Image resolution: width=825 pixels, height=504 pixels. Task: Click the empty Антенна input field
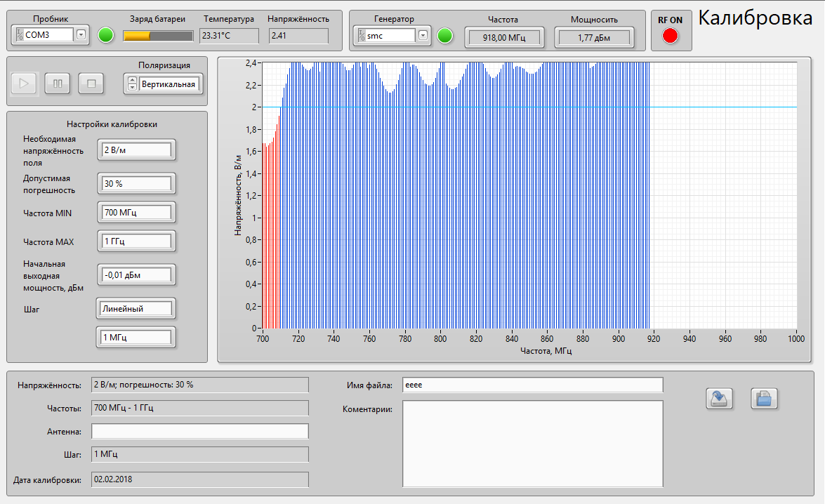(199, 431)
